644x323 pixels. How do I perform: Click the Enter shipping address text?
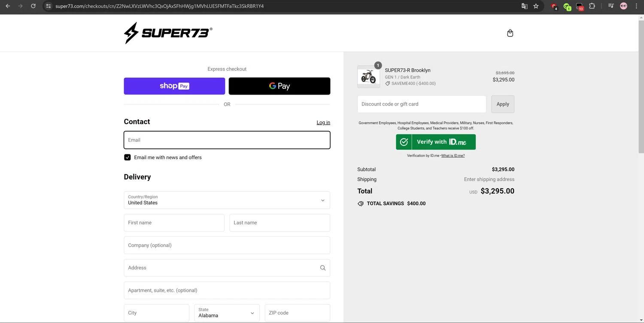[x=489, y=180]
